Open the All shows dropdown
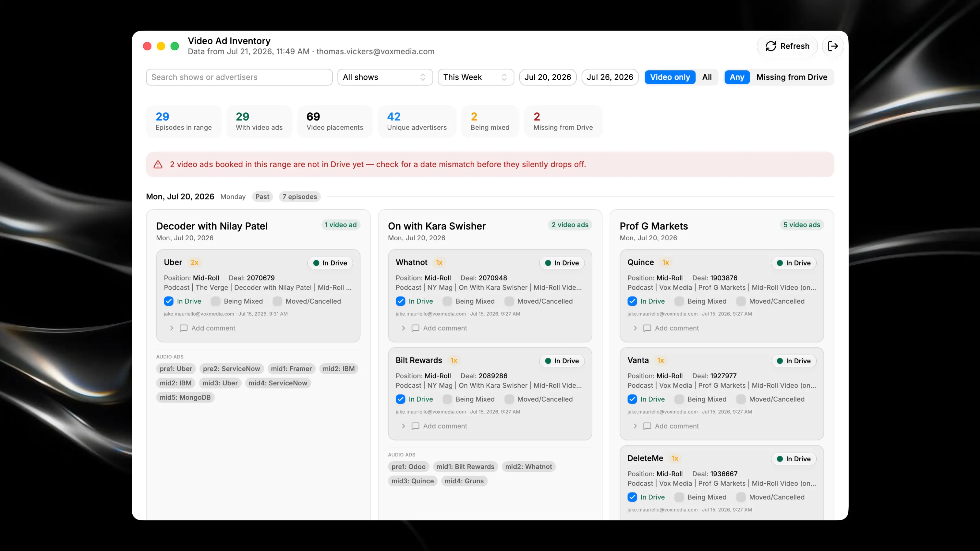The width and height of the screenshot is (980, 551). point(385,77)
